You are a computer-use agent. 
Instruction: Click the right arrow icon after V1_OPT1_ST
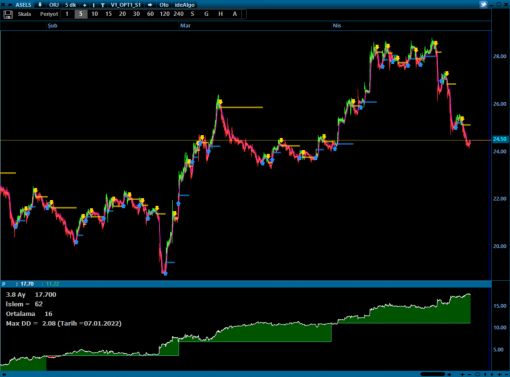150,5
